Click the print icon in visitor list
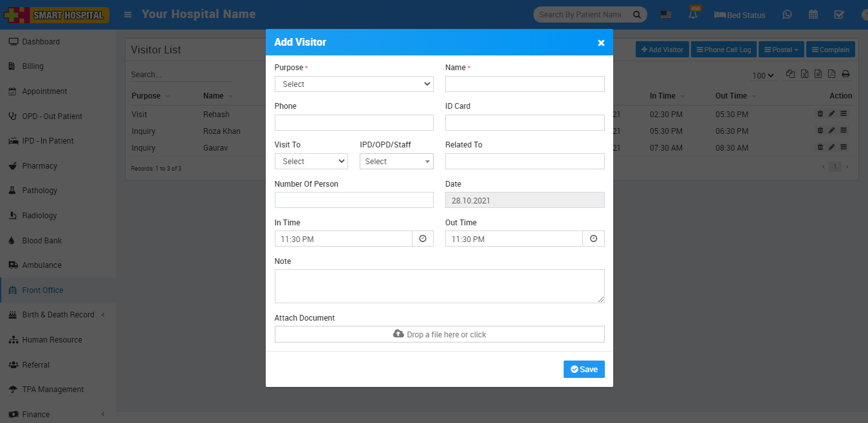Screen dimensions: 868x423 [845, 74]
